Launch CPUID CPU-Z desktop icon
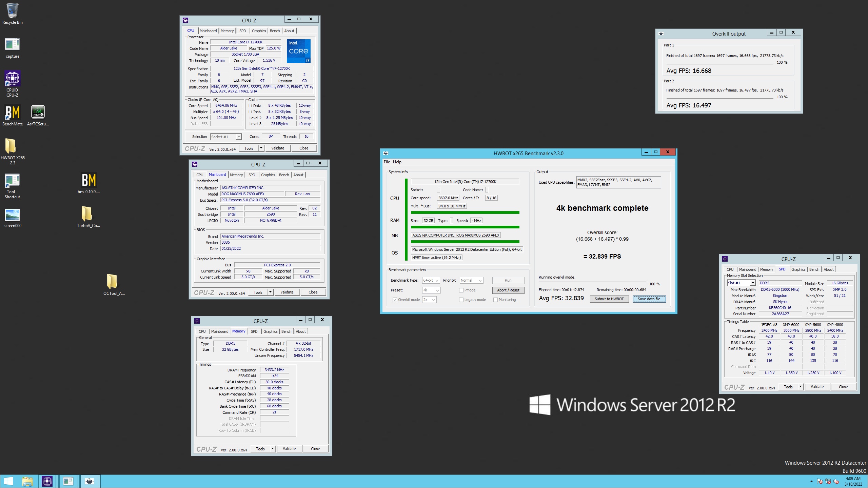The image size is (868, 488). [12, 83]
